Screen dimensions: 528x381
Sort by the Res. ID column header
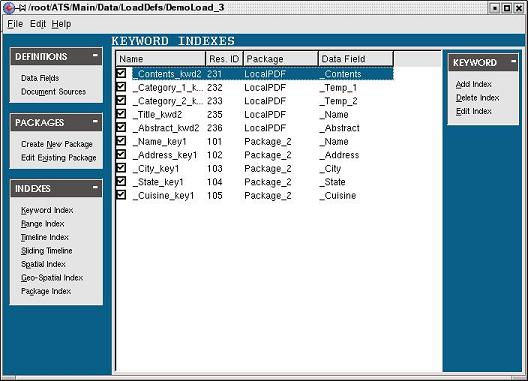[224, 59]
